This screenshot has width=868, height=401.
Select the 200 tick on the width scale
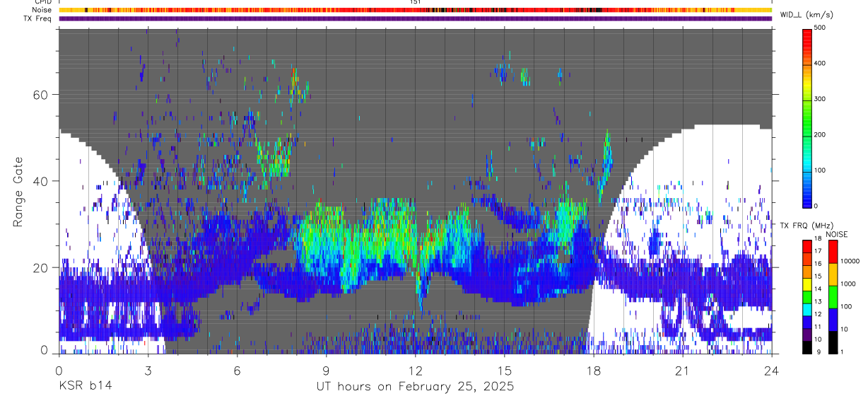821,134
